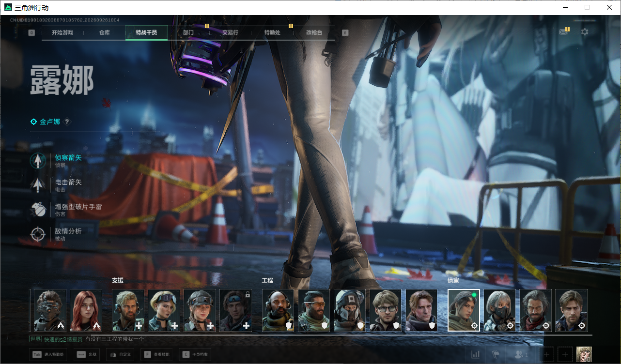Select the last recon operator portrait

click(x=571, y=310)
